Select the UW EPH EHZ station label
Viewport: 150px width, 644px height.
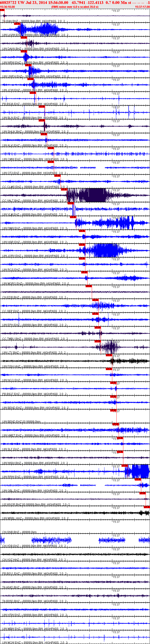[x=34, y=325]
